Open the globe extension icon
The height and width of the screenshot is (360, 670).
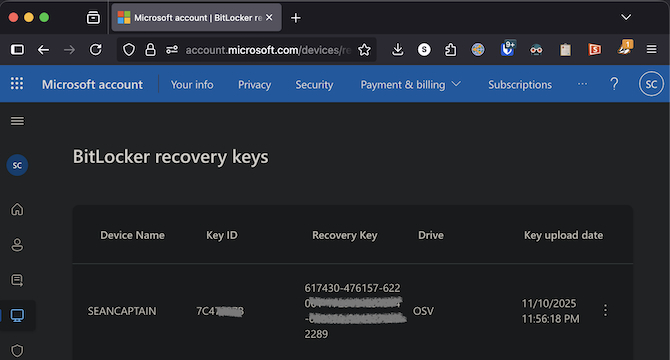[x=478, y=50]
